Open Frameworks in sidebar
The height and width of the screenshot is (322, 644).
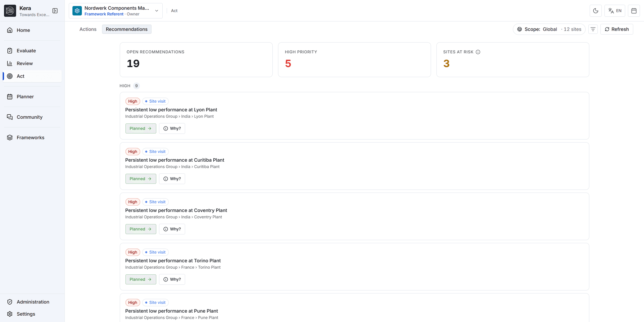coord(32,138)
